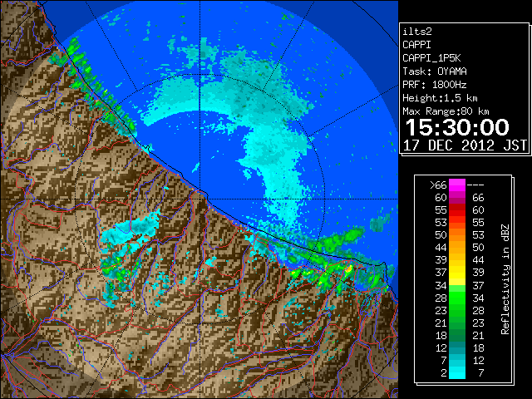Click the PRF: 1800Hz line
532x399 pixels.
(435, 85)
